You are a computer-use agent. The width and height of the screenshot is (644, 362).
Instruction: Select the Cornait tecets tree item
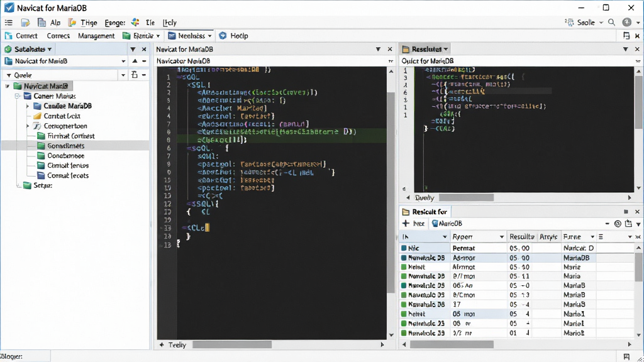68,176
